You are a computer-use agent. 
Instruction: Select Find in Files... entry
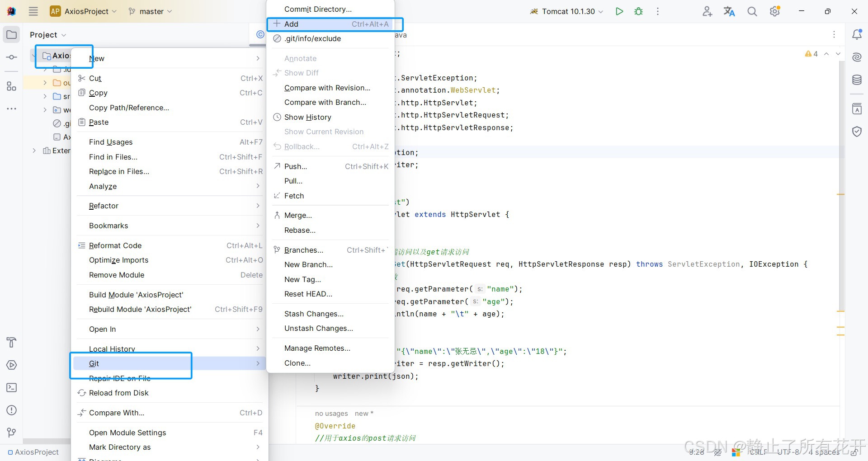coord(170,157)
